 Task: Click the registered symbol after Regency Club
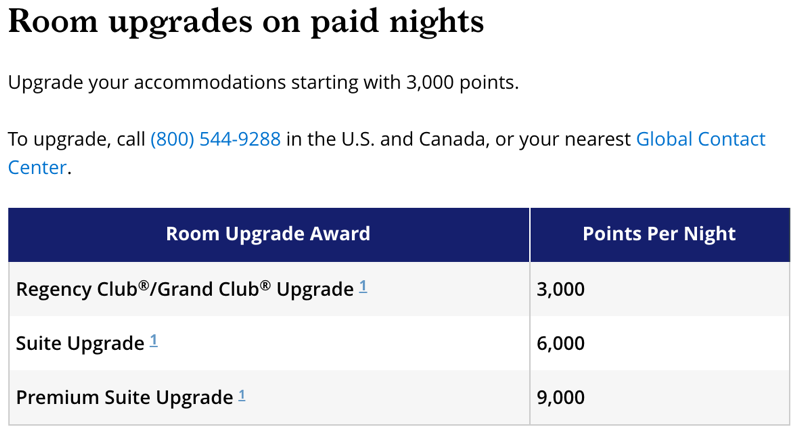(144, 285)
